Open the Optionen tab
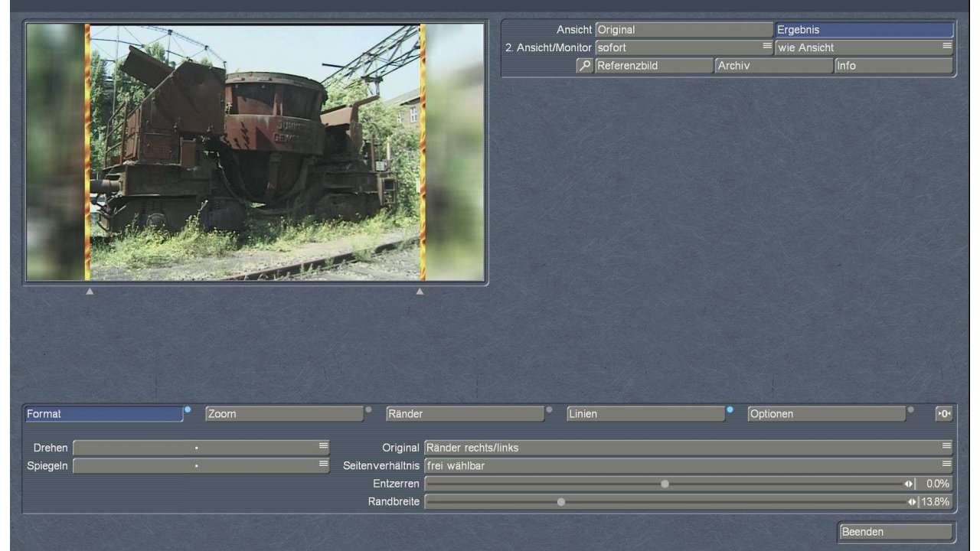The height and width of the screenshot is (551, 980). click(x=826, y=414)
